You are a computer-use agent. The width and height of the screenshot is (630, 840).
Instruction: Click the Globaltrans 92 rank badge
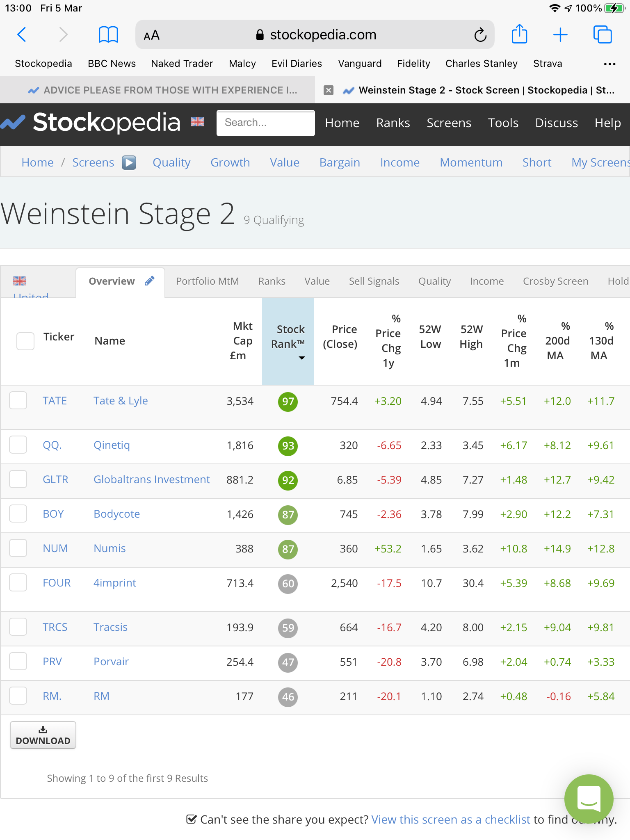coord(288,480)
